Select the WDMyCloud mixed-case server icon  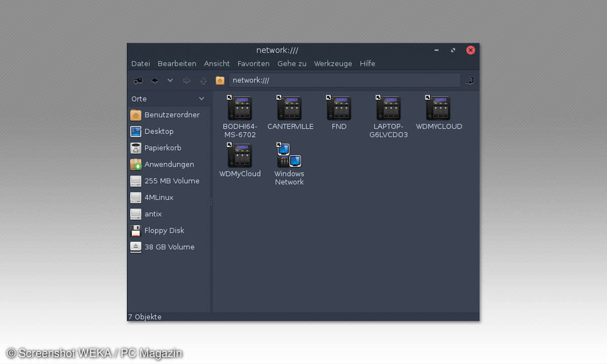240,155
